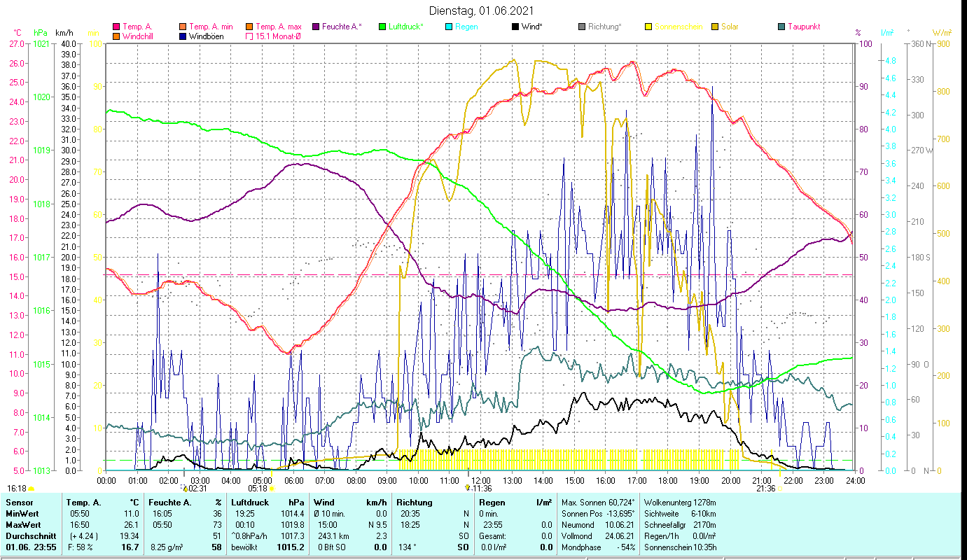
Task: Click the 243.1 km wind run value
Action: pyautogui.click(x=335, y=535)
